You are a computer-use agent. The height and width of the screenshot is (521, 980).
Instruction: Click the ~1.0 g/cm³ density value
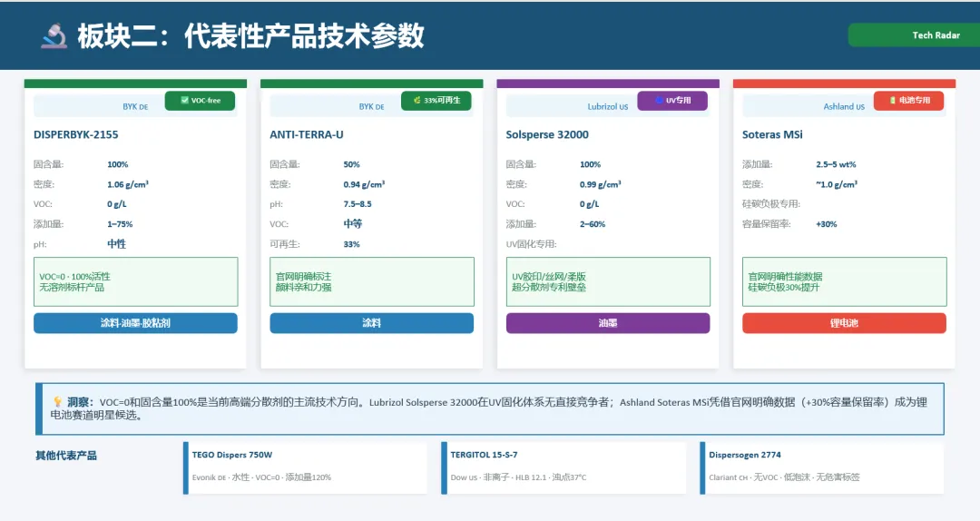pos(837,184)
